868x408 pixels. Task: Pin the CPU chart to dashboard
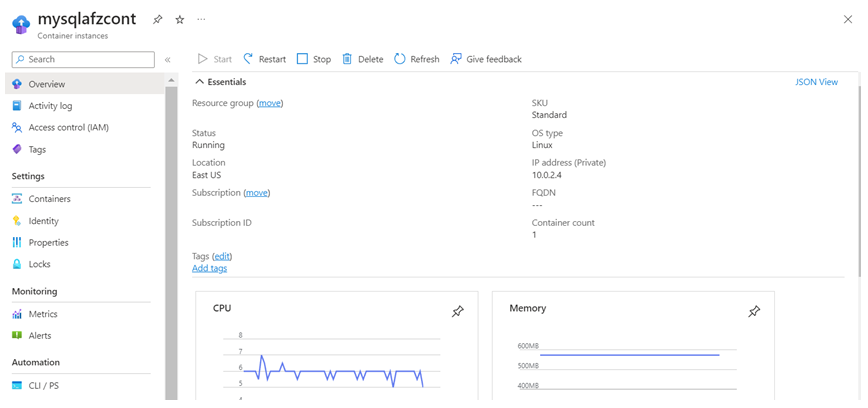pyautogui.click(x=457, y=312)
